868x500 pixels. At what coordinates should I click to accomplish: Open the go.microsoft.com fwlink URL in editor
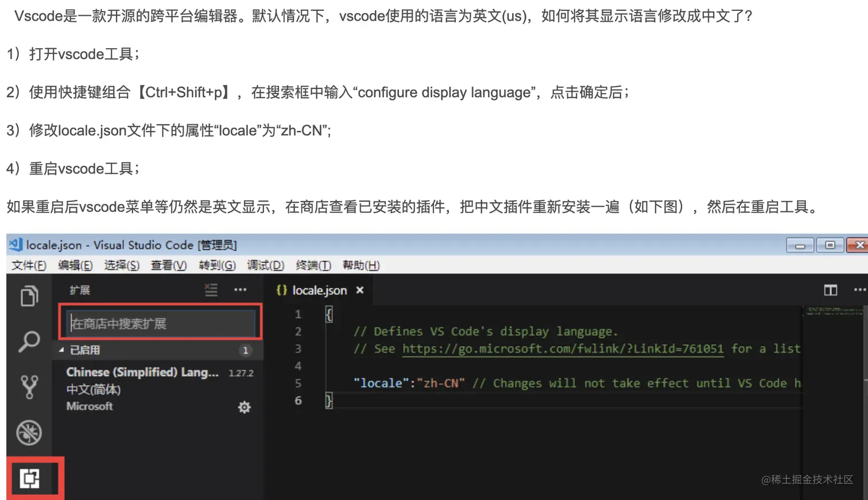point(563,348)
